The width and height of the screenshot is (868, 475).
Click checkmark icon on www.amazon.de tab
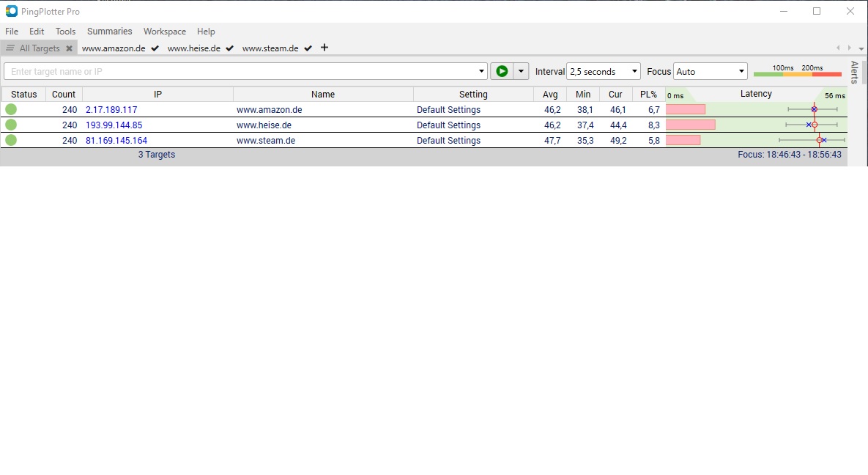click(155, 48)
